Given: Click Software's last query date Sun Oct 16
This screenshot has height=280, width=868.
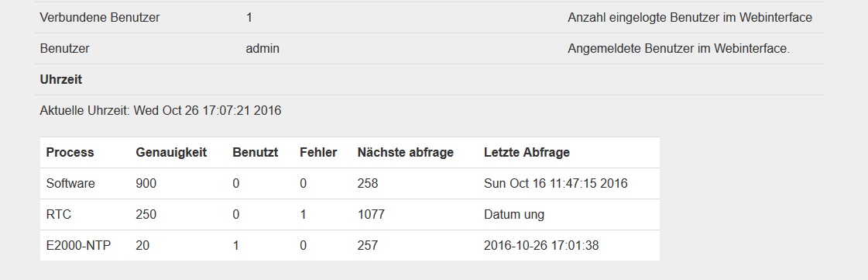Looking at the screenshot, I should point(555,184).
